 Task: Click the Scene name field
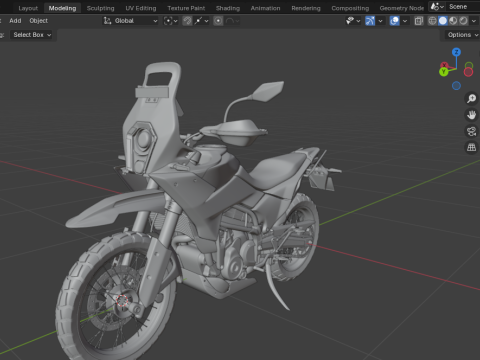[x=463, y=7]
